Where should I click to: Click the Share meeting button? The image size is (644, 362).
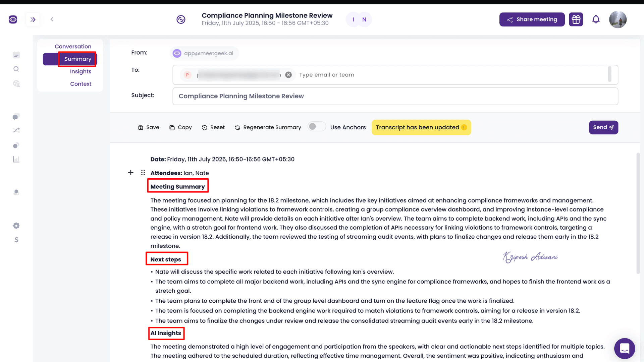532,19
